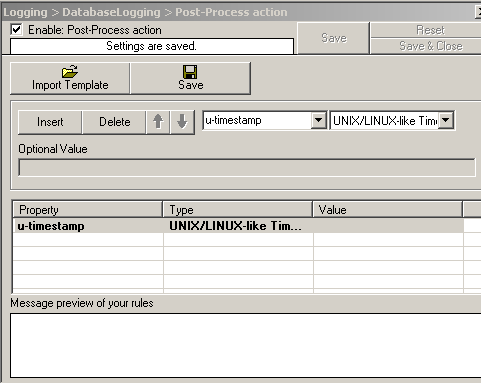Viewport: 481px width, 384px height.
Task: Click the 'Settings are saved.' status box
Action: point(152,46)
